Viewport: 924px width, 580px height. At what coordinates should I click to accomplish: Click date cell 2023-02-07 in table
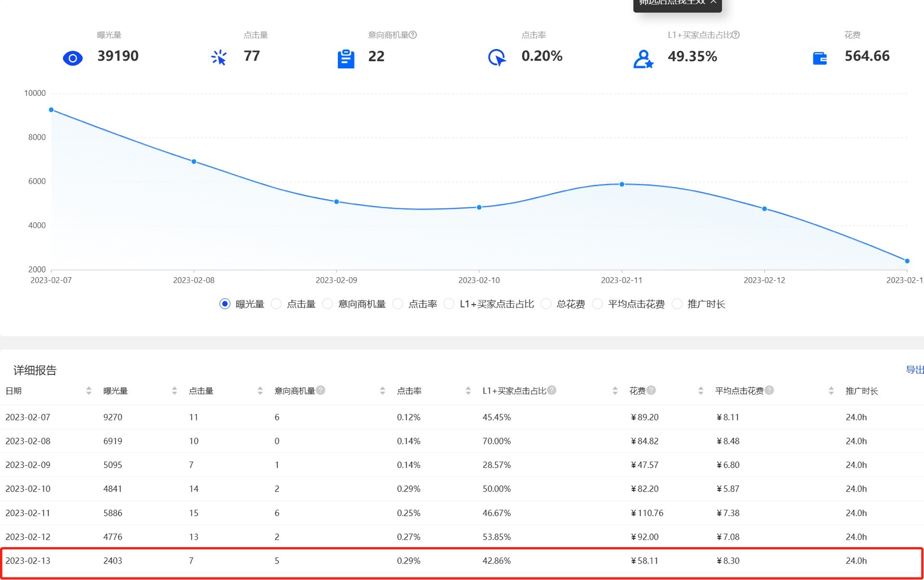[x=28, y=417]
